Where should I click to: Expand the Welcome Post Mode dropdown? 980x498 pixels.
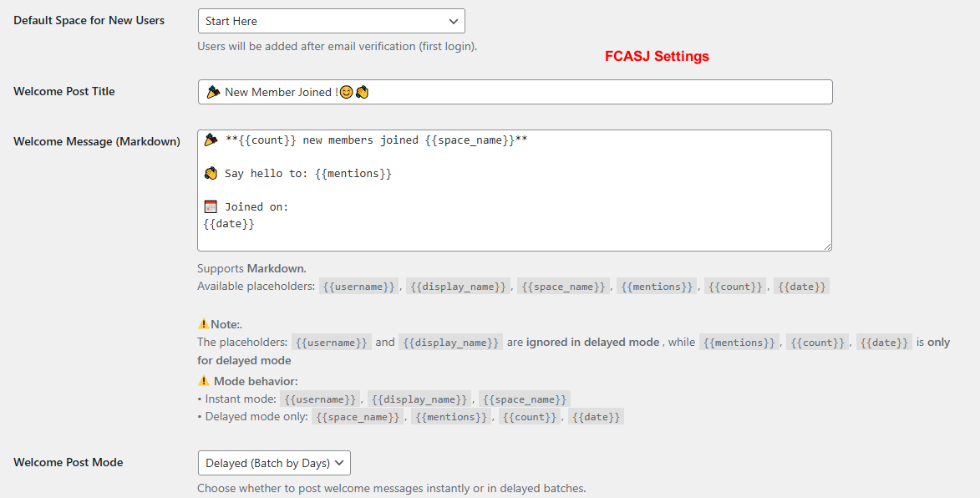pos(274,463)
